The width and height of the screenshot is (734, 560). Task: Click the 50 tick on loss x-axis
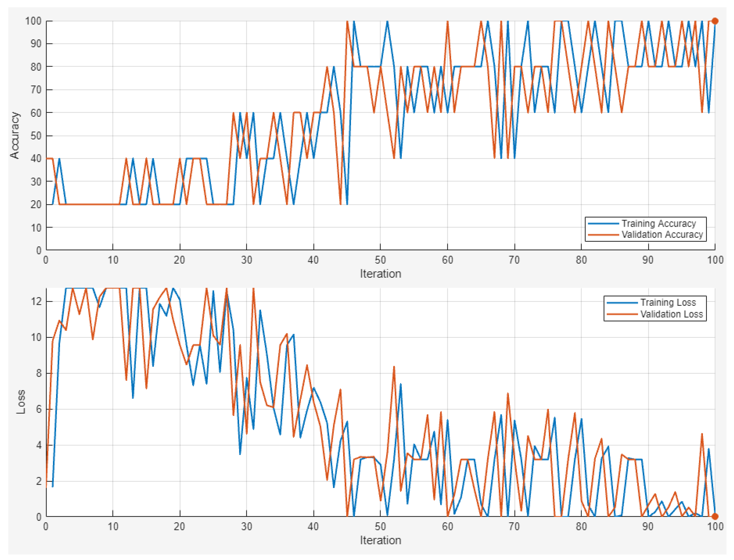pos(380,527)
